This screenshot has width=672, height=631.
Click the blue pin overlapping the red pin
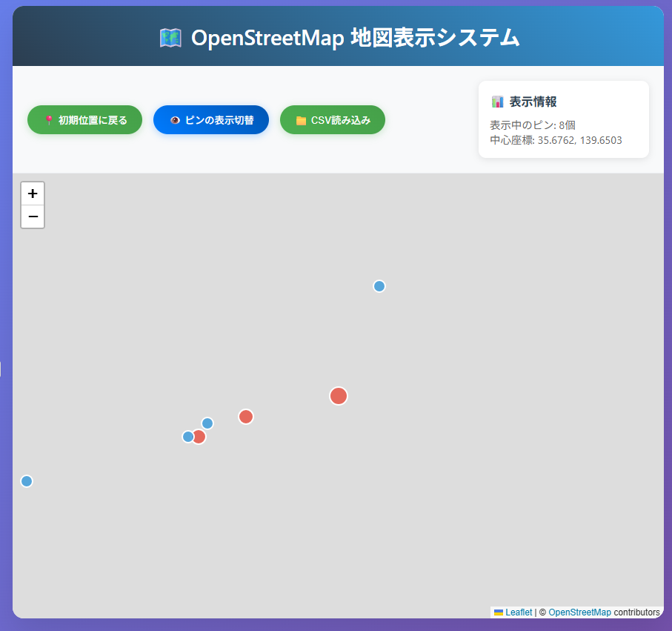(x=188, y=437)
